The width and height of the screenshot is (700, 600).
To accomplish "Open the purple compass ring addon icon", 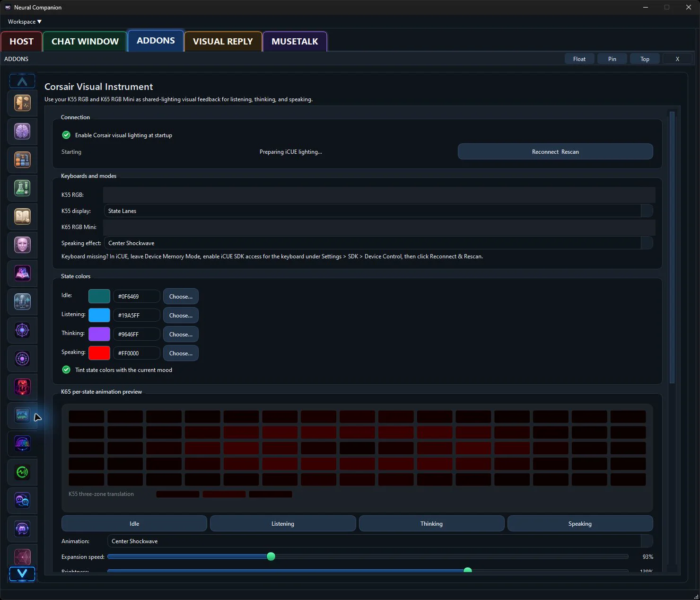I will [x=22, y=330].
